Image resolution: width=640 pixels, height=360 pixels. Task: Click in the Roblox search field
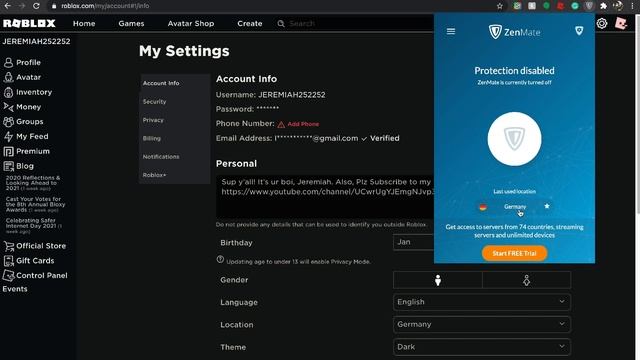point(355,24)
